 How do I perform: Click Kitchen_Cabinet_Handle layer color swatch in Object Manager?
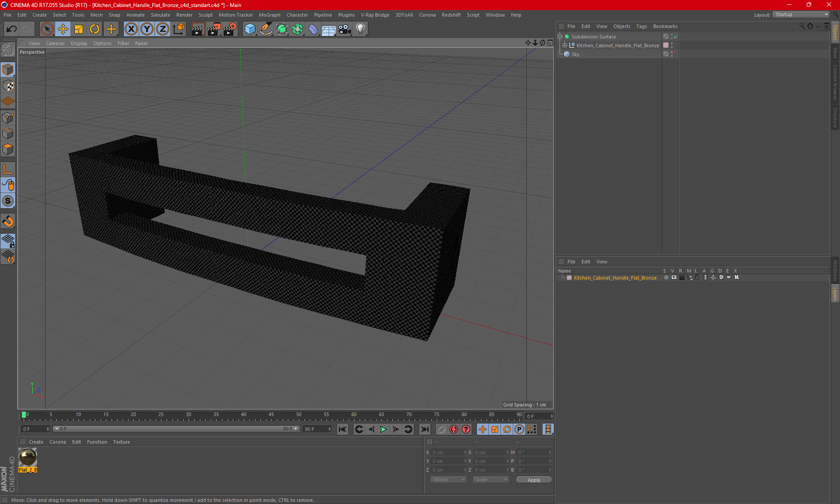pyautogui.click(x=666, y=45)
